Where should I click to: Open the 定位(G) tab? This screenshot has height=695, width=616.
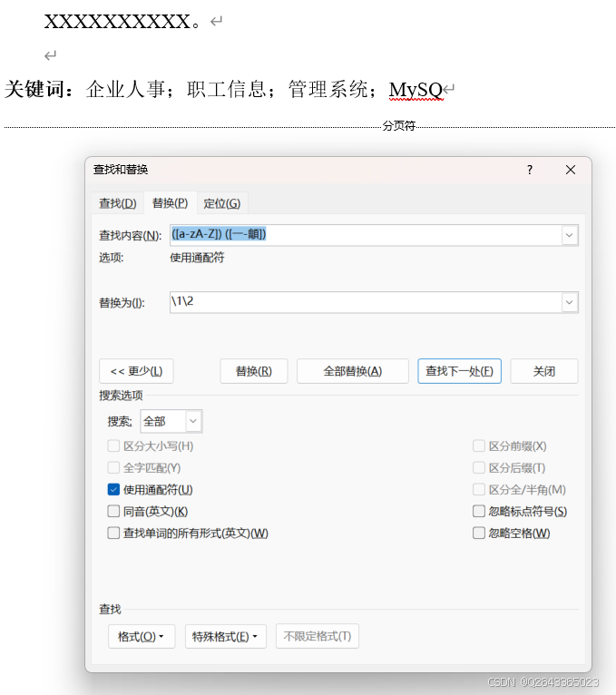[x=221, y=203]
